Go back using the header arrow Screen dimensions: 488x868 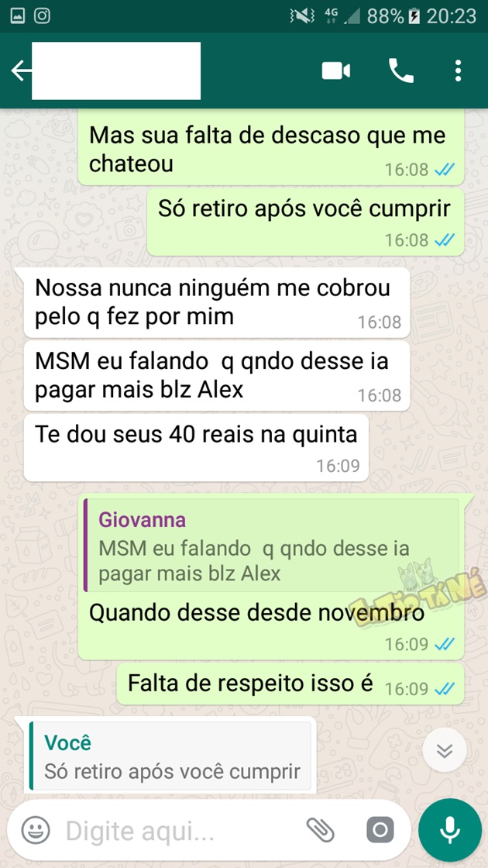20,71
